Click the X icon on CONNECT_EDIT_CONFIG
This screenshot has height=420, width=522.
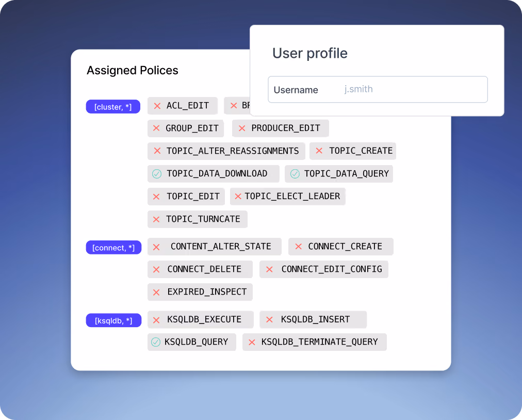click(269, 269)
